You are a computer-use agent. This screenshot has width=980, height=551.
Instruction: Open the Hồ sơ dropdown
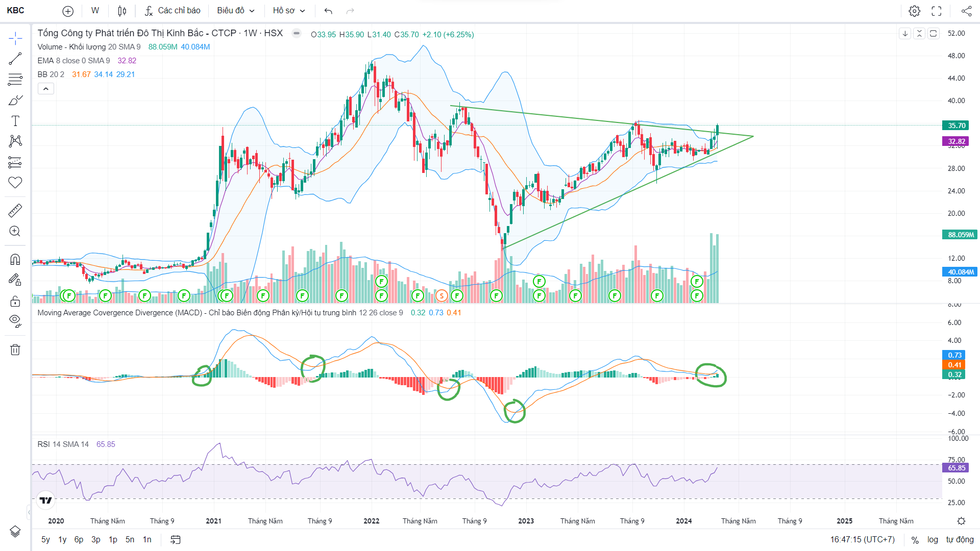(x=289, y=11)
